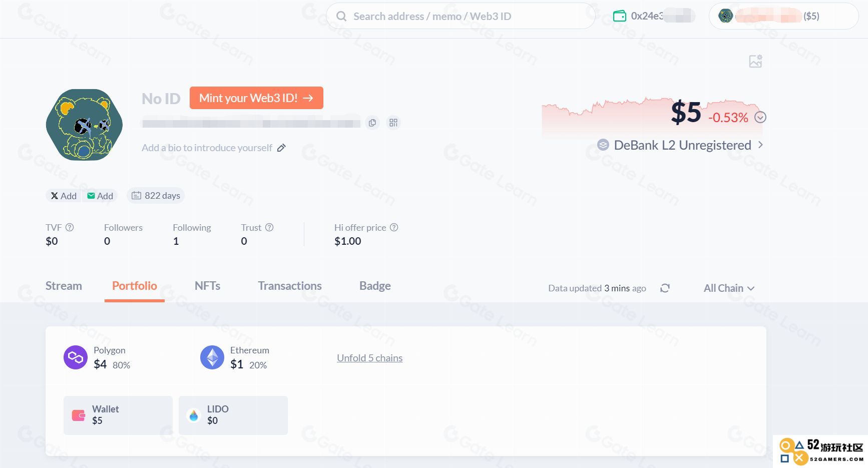Viewport: 868px width, 468px height.
Task: Expand the net worth change dropdown arrow
Action: 760,117
